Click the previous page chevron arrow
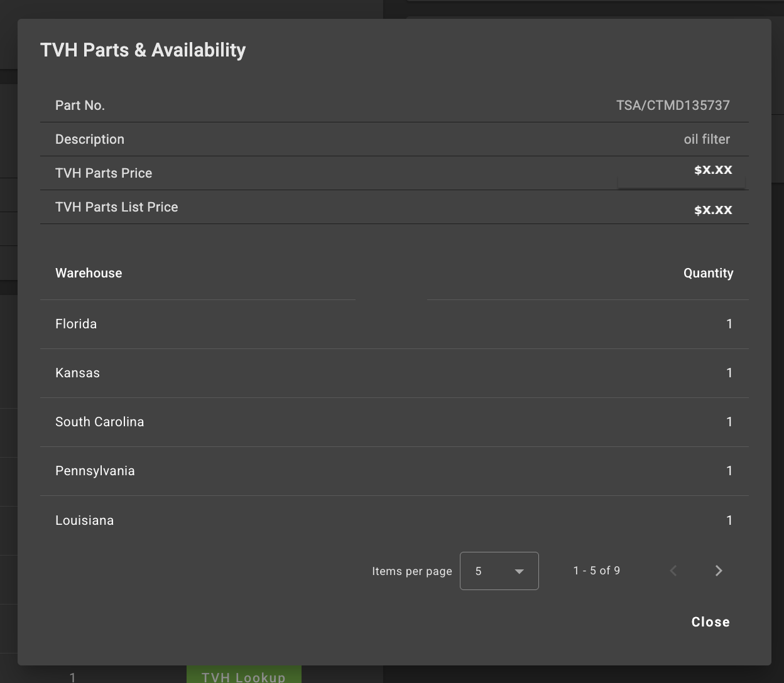This screenshot has width=784, height=683. click(673, 571)
